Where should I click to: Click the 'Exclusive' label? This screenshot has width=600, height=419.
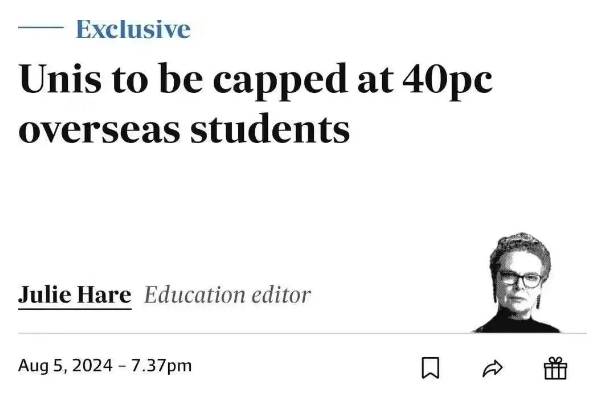[x=133, y=30]
